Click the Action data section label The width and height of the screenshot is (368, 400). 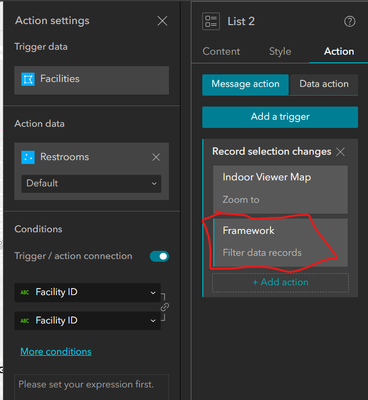tap(39, 124)
